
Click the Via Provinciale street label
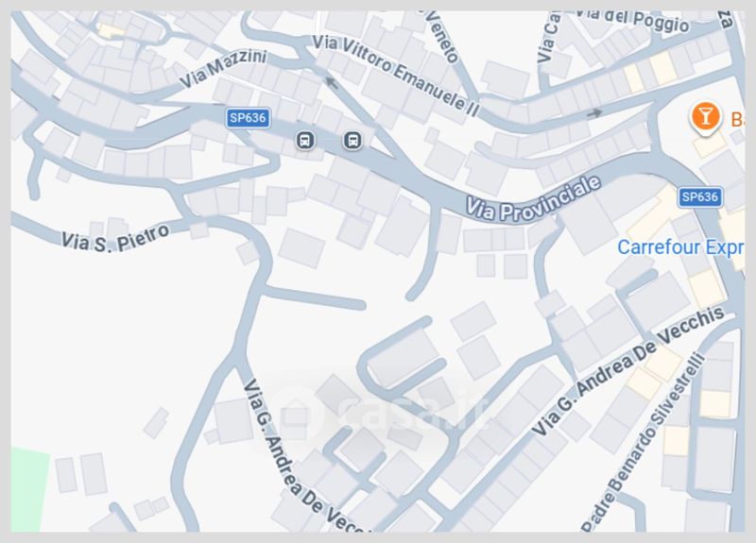pos(533,198)
